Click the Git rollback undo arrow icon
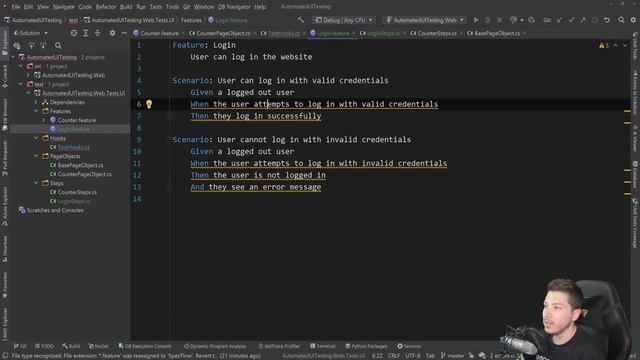This screenshot has width=640, height=360. click(607, 20)
